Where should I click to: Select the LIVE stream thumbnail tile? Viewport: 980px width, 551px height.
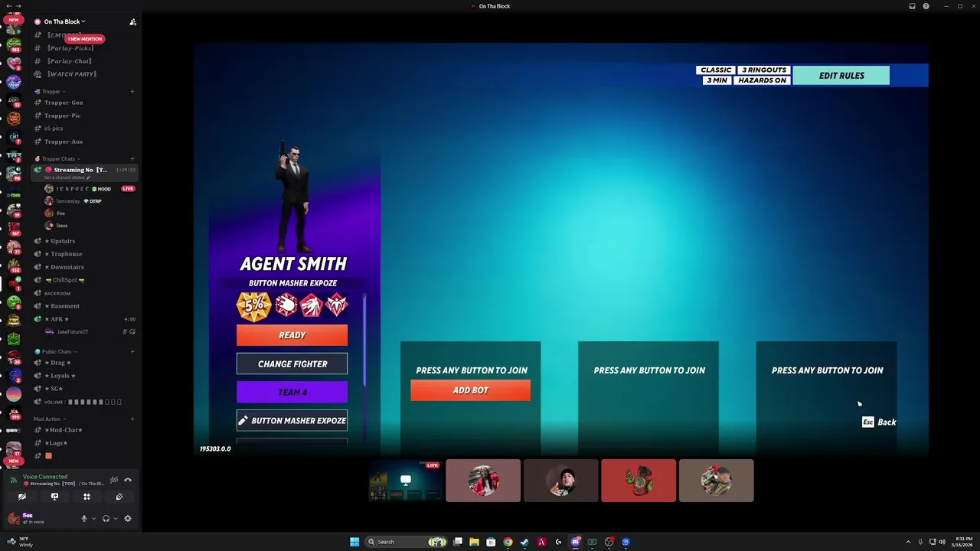pos(405,481)
